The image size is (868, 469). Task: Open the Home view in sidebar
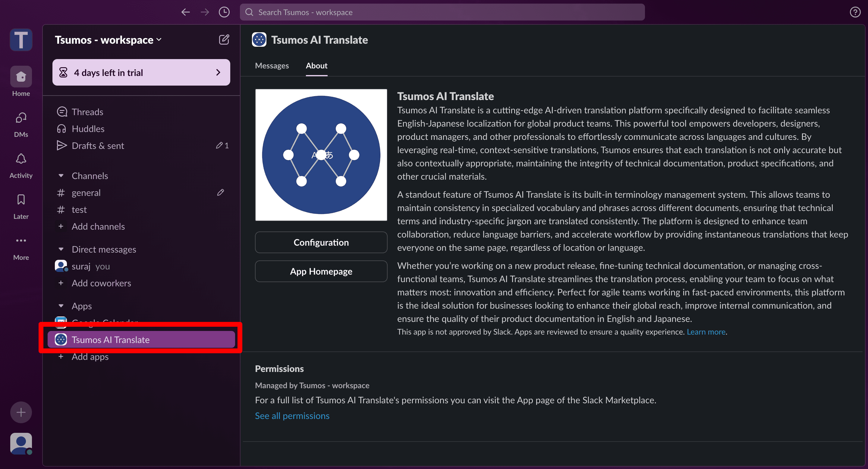pos(21,82)
